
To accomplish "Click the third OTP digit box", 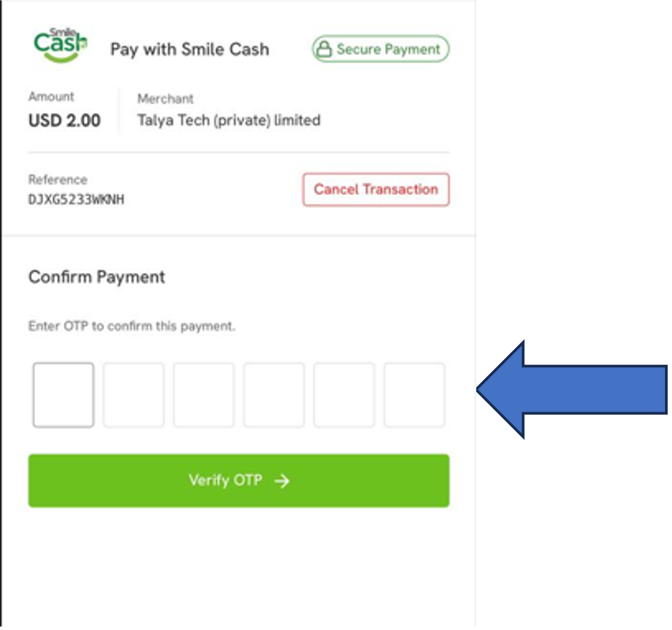I will click(x=203, y=395).
